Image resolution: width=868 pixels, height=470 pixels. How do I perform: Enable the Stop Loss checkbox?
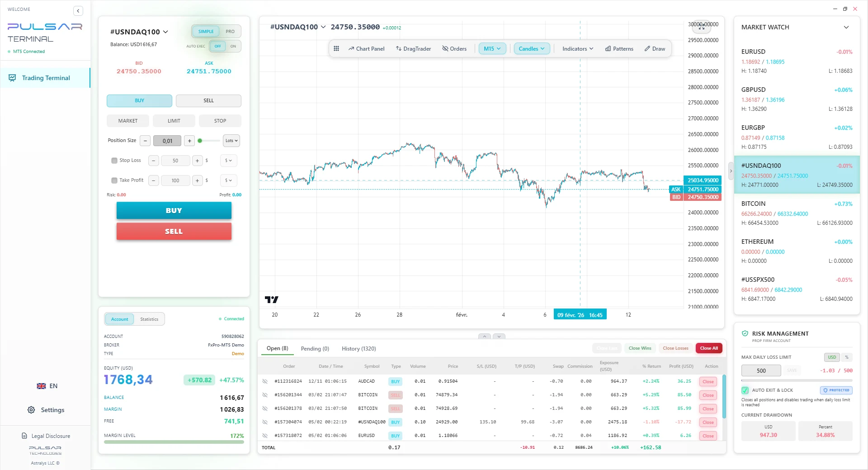[x=114, y=161]
